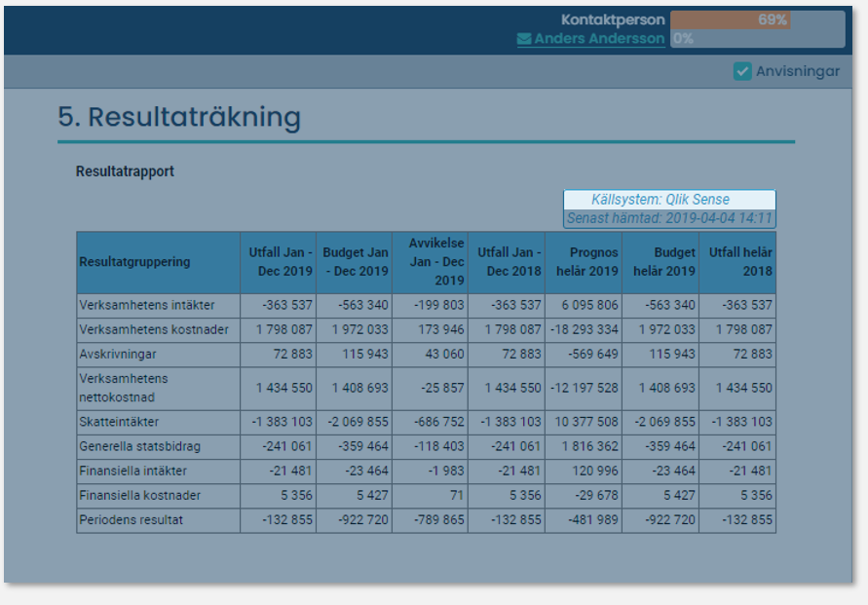Click the -686 752 avvikelse value
Image resolution: width=868 pixels, height=605 pixels.
tap(439, 422)
